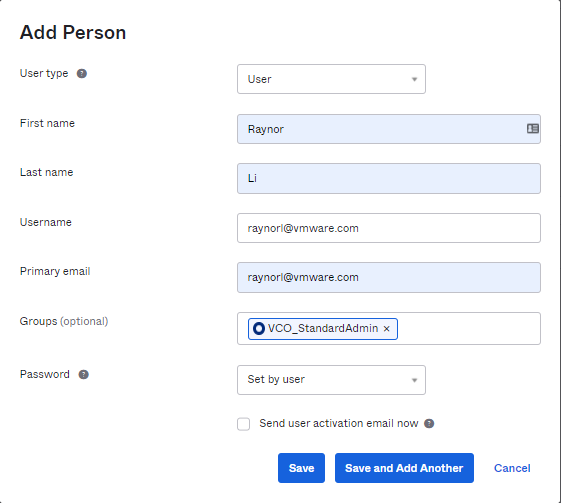Focus the Last name field containing Li
This screenshot has height=503, width=561.
coord(389,179)
